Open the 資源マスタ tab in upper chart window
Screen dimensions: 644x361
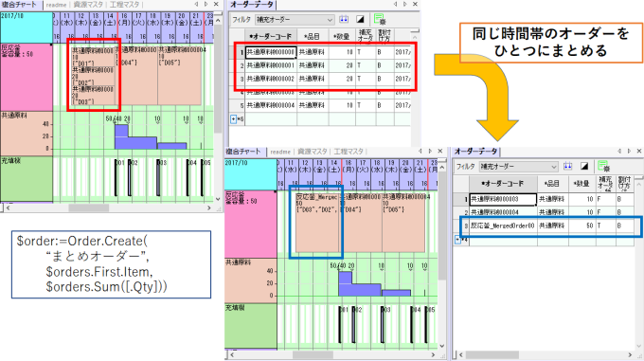coord(88,5)
